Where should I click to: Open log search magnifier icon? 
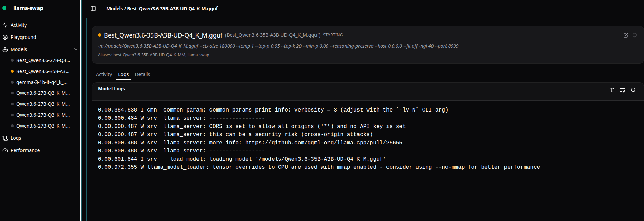(x=633, y=90)
